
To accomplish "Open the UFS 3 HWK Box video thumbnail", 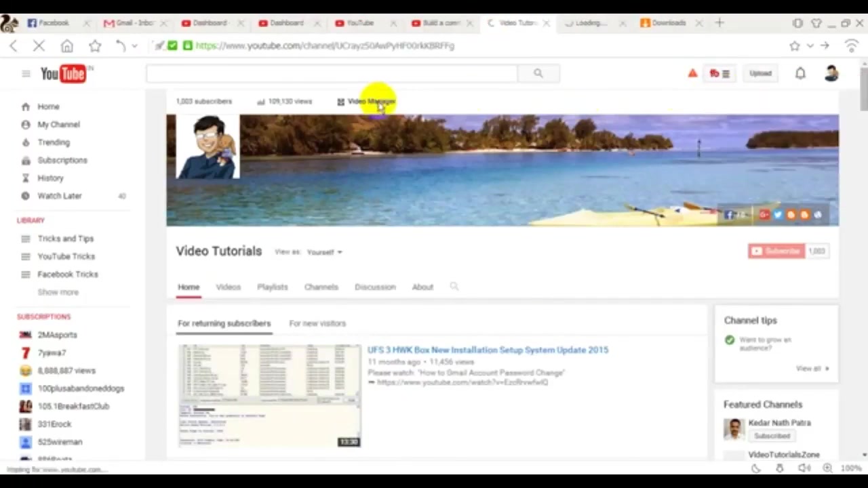I will (269, 396).
